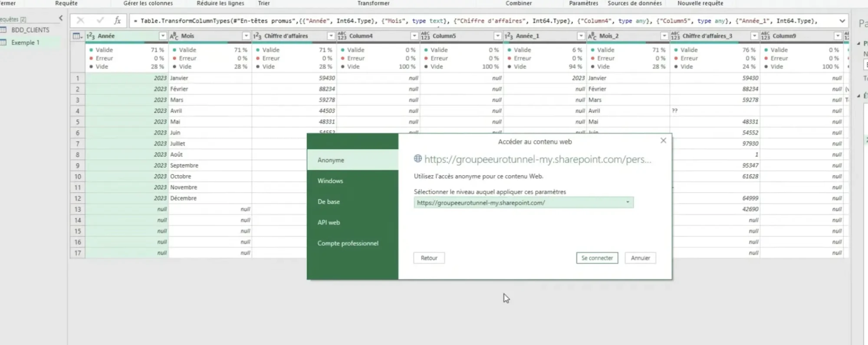Screen dimensions: 868x345
Task: Open the Réduire les lignes group
Action: [x=220, y=3]
